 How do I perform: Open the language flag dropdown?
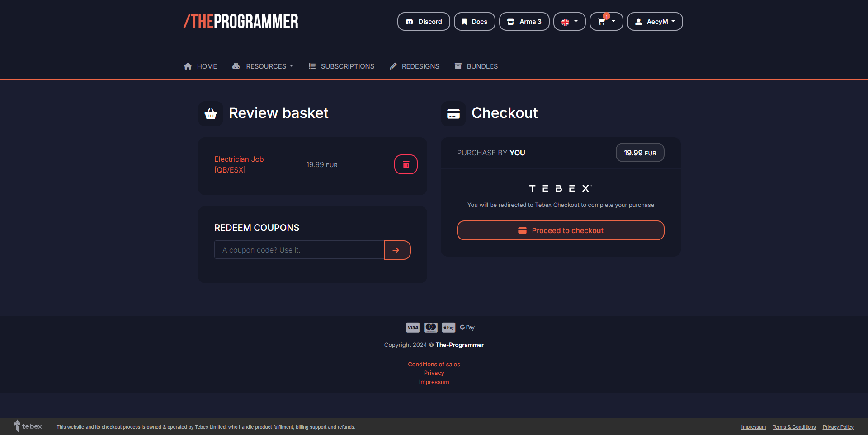569,22
